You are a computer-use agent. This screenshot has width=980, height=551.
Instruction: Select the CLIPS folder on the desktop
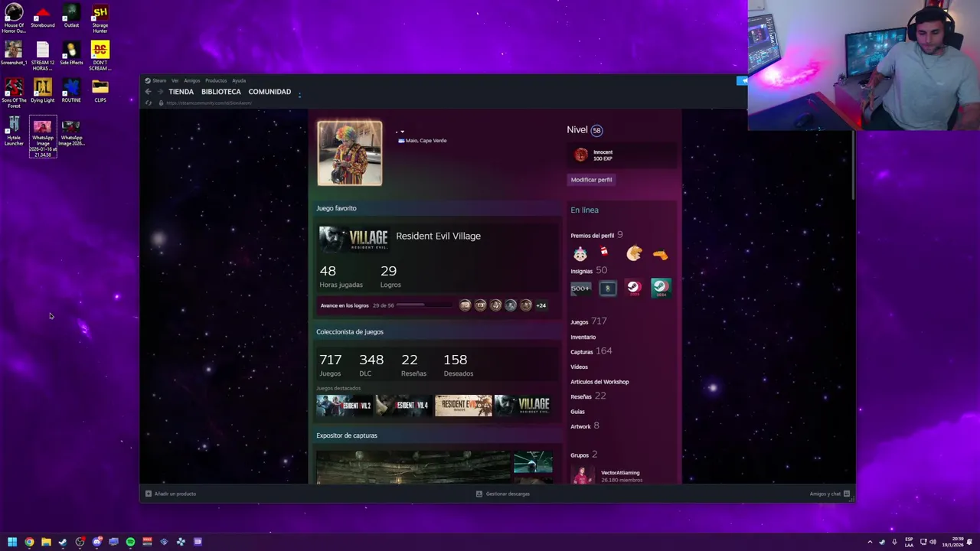[100, 90]
